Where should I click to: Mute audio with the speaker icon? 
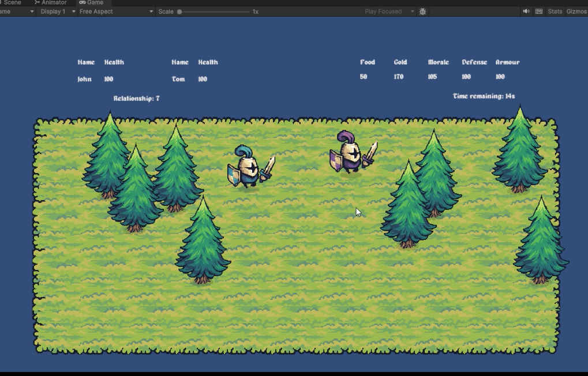(x=526, y=12)
